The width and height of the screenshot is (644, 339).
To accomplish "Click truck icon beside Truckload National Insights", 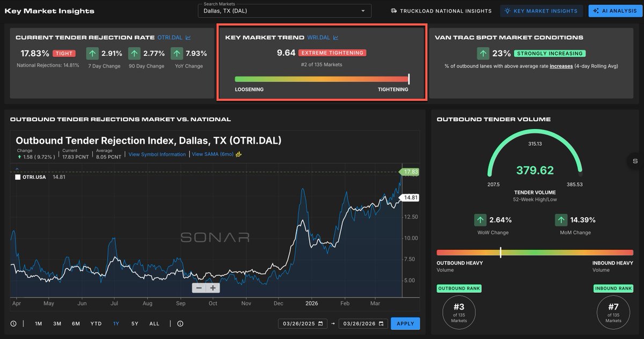I will (x=393, y=11).
